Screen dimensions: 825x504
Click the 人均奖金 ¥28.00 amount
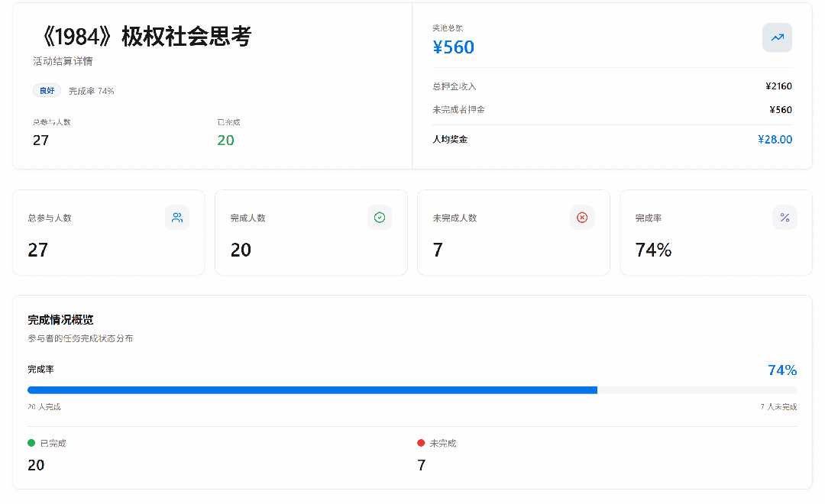click(x=775, y=140)
